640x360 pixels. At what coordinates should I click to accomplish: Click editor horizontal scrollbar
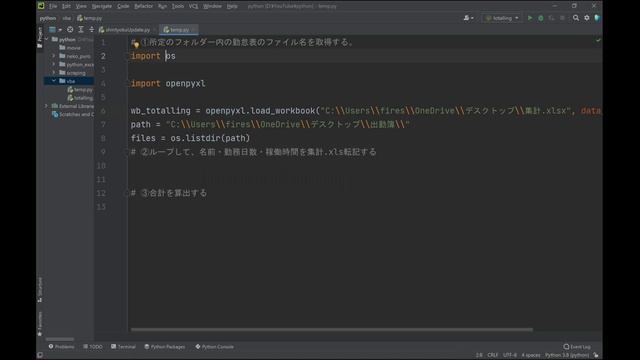(331, 329)
